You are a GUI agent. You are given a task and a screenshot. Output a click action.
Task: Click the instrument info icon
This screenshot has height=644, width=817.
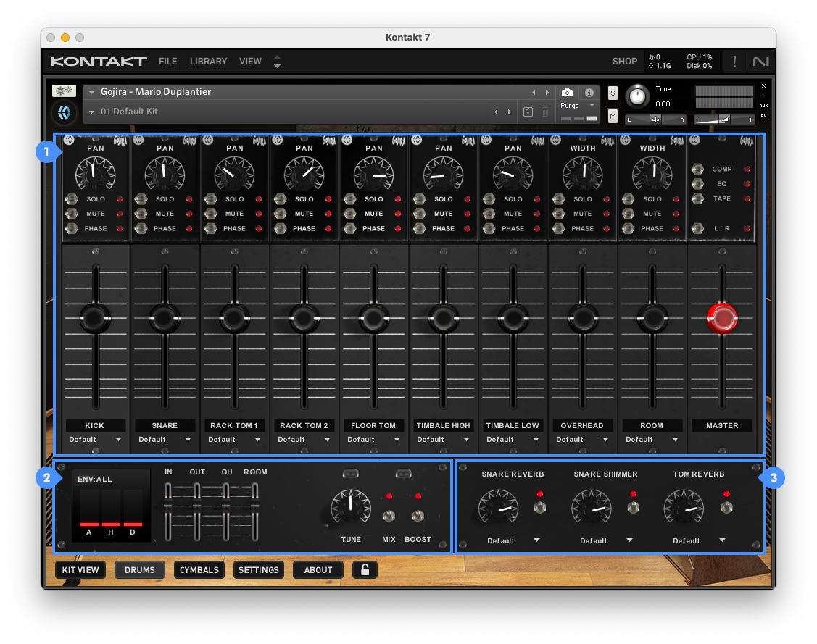589,93
